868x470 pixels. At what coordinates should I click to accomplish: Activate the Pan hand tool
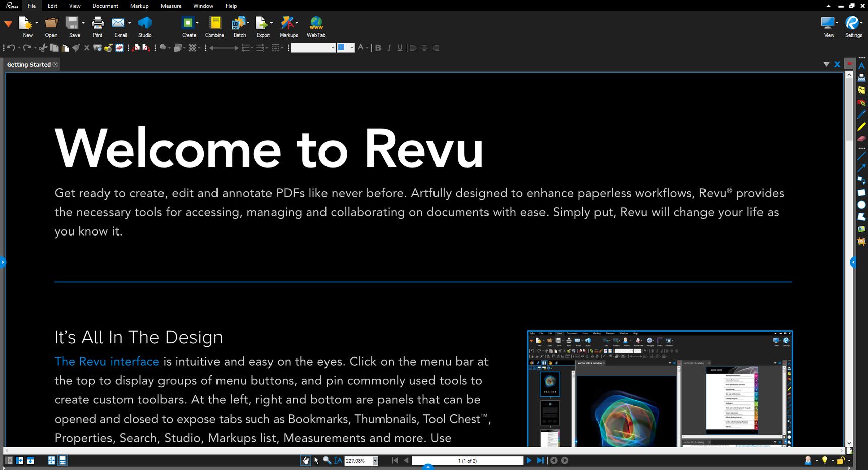pyautogui.click(x=305, y=460)
